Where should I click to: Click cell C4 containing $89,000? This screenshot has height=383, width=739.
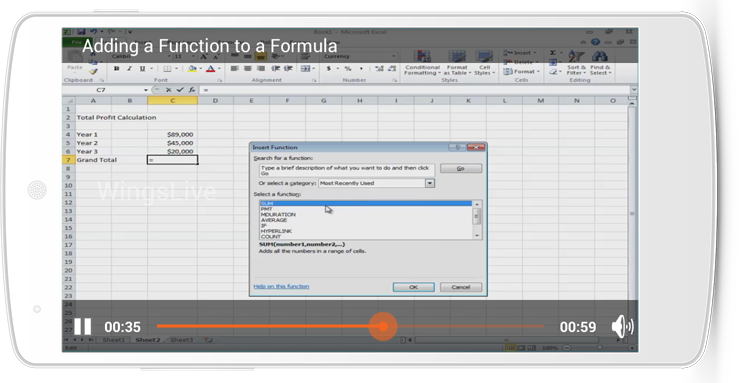[172, 135]
